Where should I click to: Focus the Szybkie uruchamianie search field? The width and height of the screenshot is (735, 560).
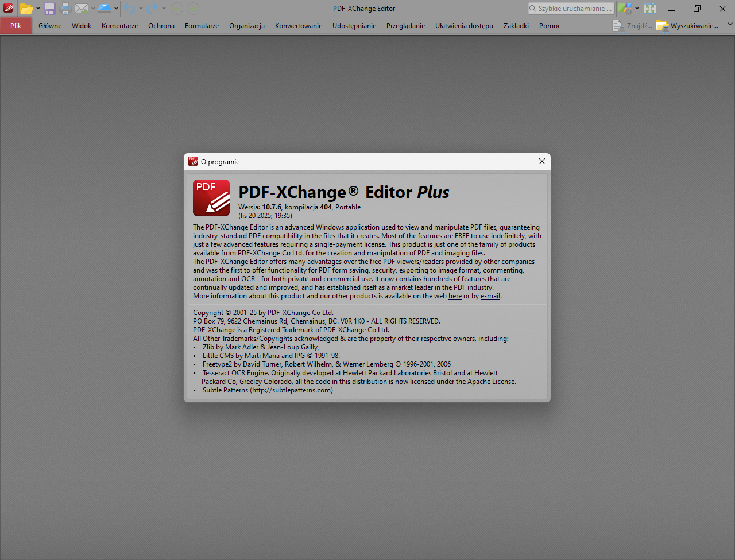tap(571, 9)
